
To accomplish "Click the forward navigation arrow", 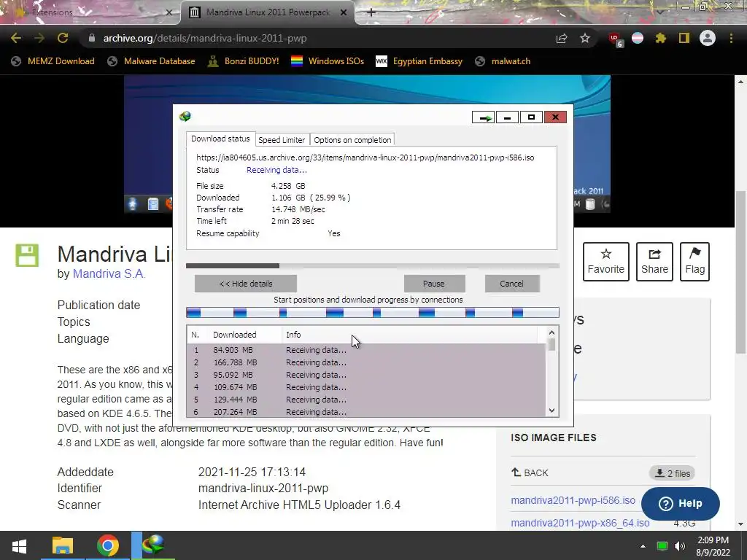I will click(x=39, y=38).
